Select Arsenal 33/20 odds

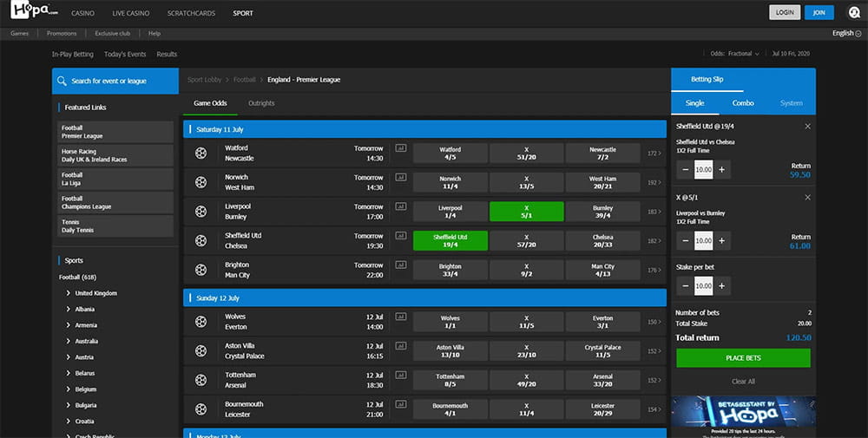tap(603, 380)
